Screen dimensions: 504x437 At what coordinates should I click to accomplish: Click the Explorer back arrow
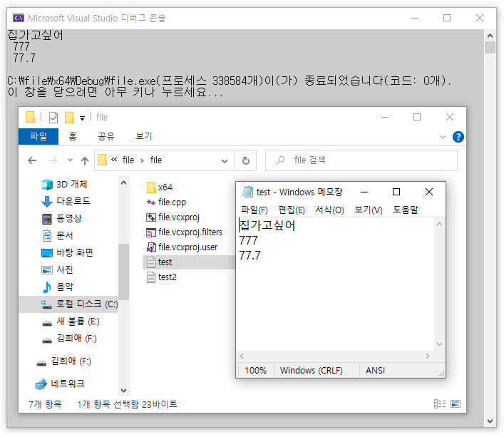[32, 160]
